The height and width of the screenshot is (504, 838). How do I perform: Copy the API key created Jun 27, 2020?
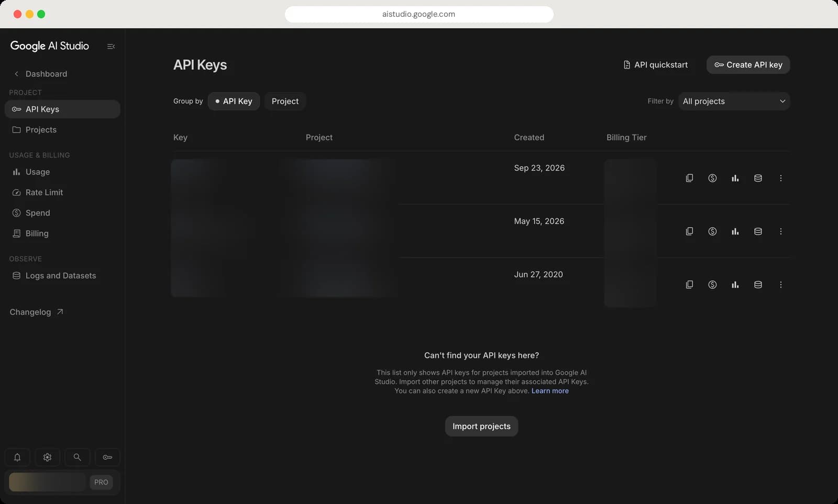pyautogui.click(x=689, y=285)
